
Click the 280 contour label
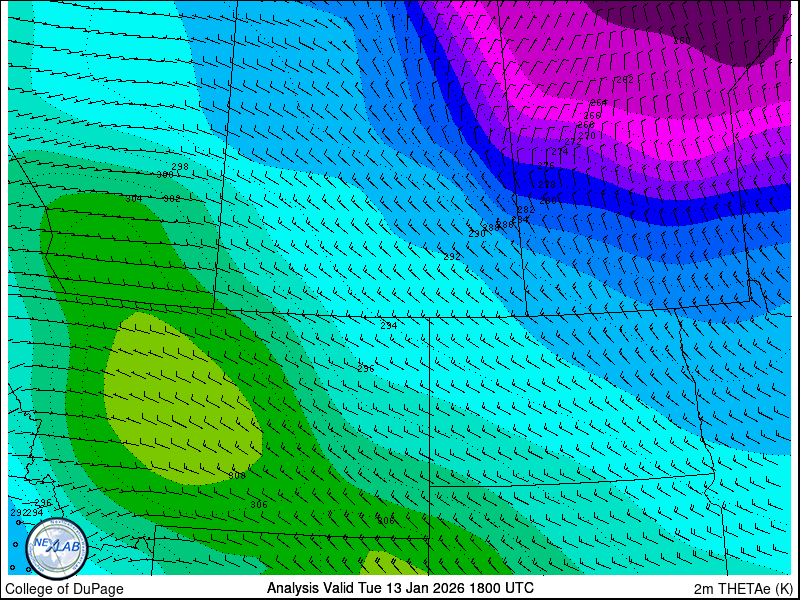coord(548,201)
